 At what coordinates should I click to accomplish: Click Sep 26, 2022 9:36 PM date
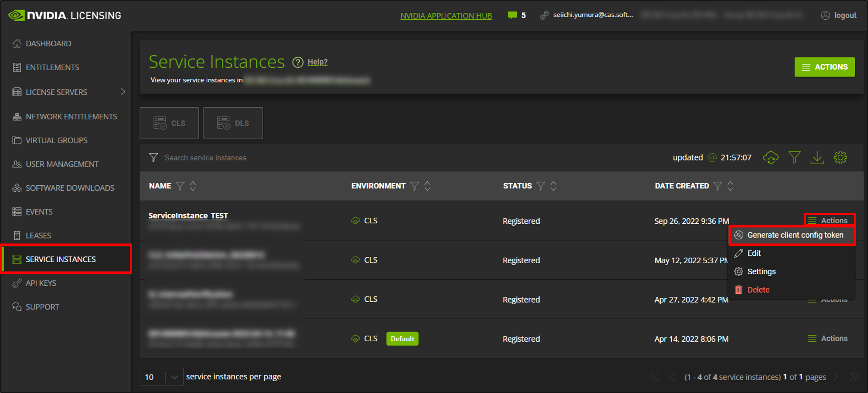(691, 221)
